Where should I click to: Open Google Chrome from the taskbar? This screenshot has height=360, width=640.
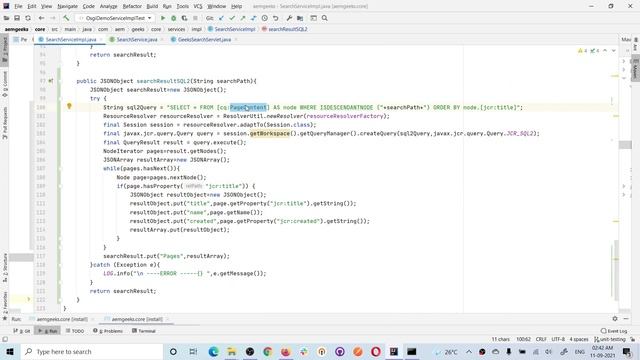(x=268, y=351)
